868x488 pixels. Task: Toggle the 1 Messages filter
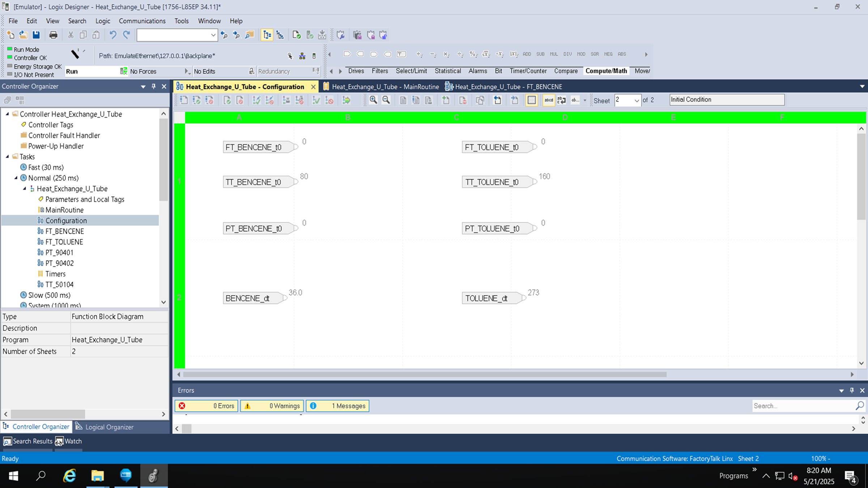(337, 406)
